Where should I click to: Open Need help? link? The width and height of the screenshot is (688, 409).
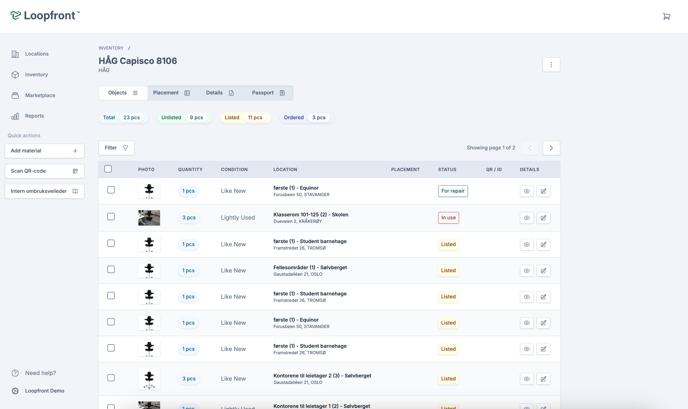coord(34,373)
